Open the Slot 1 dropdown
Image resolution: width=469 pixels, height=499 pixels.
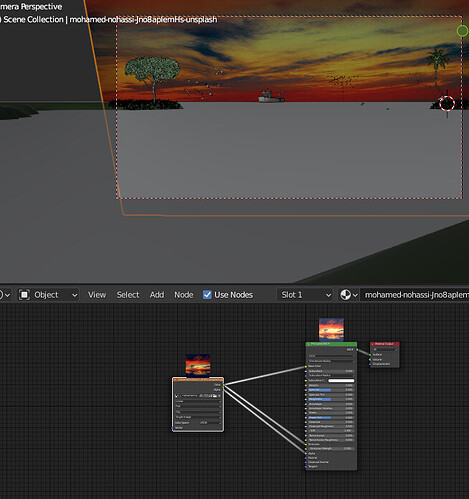(x=304, y=295)
